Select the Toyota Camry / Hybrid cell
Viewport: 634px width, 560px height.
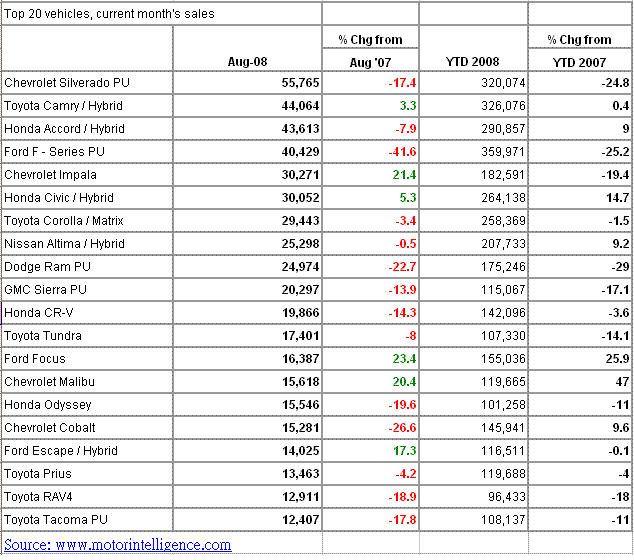tap(87, 106)
